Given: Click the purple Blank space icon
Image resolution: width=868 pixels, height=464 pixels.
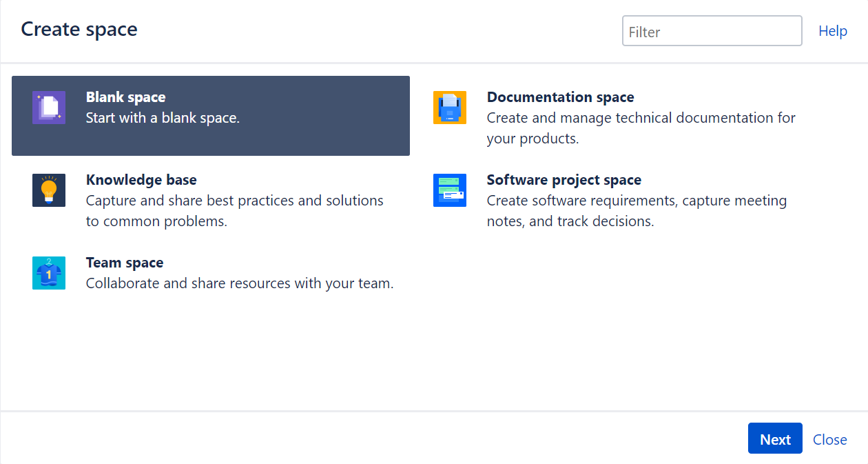Looking at the screenshot, I should pos(49,108).
